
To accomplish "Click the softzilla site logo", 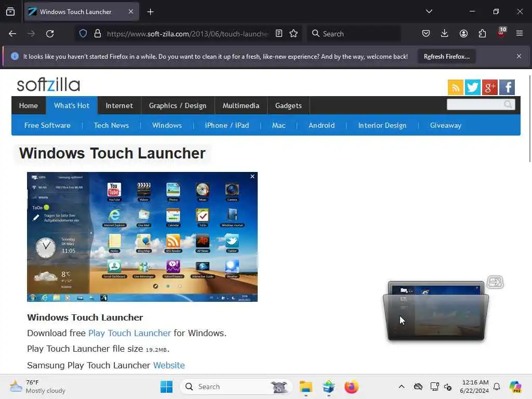I will 48,85.
